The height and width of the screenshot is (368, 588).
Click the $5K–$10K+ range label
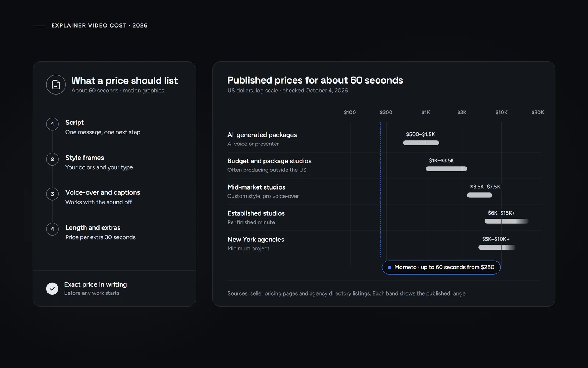tap(496, 239)
